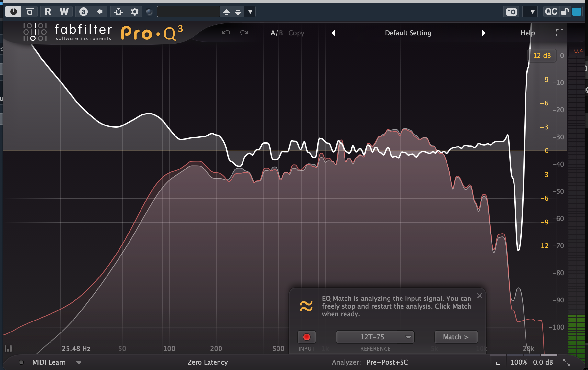Viewport: 588px width, 370px height.
Task: Enable write automation W button
Action: pos(64,12)
